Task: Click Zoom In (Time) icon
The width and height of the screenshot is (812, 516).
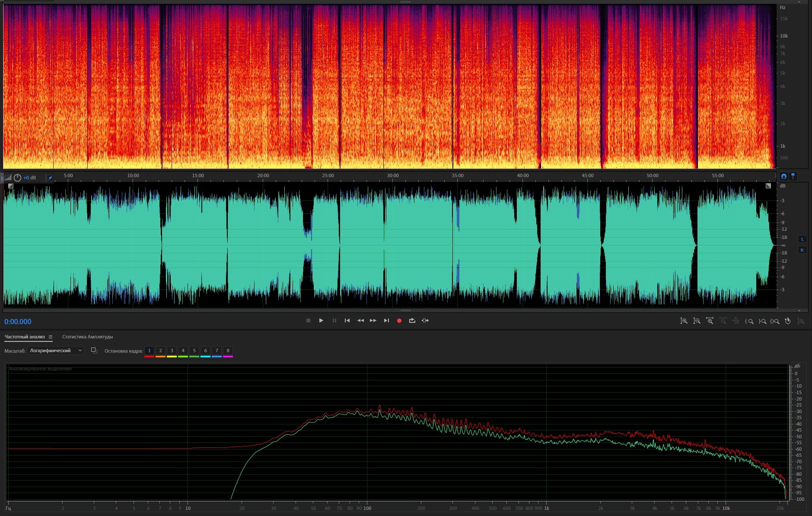Action: (710, 321)
